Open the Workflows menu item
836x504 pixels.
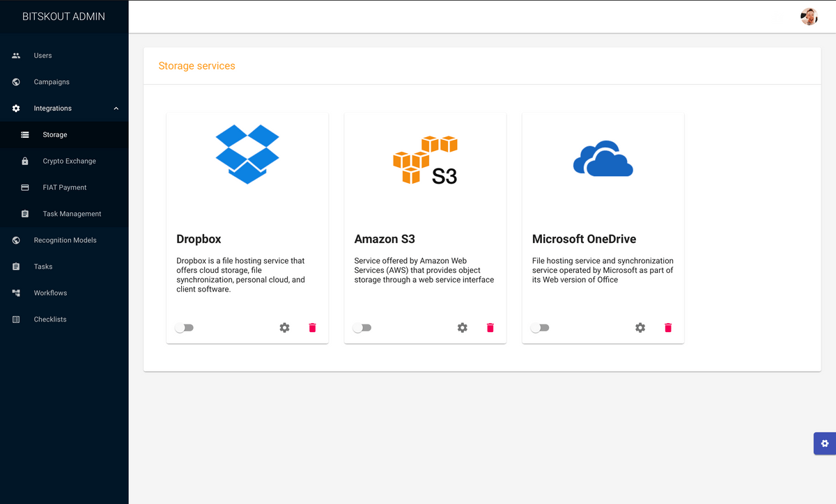click(64, 293)
